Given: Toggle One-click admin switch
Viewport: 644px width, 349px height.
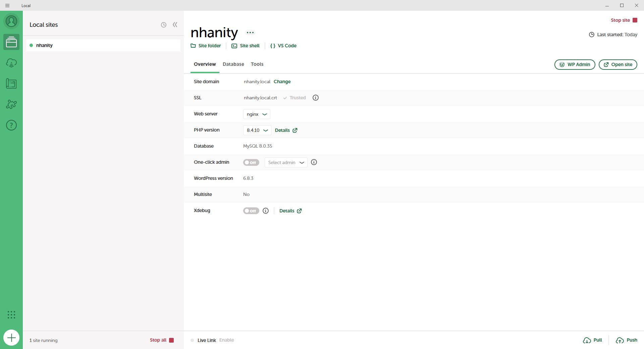Looking at the screenshot, I should 251,162.
